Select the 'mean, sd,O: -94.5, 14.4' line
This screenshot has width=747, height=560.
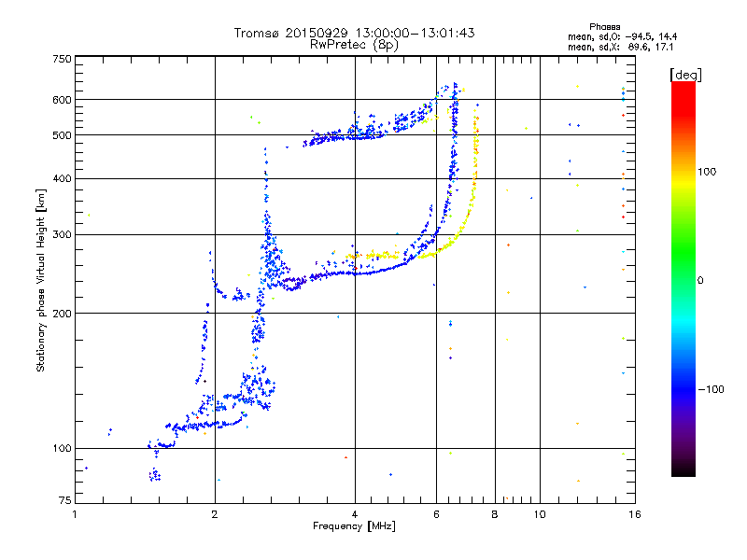(x=622, y=36)
